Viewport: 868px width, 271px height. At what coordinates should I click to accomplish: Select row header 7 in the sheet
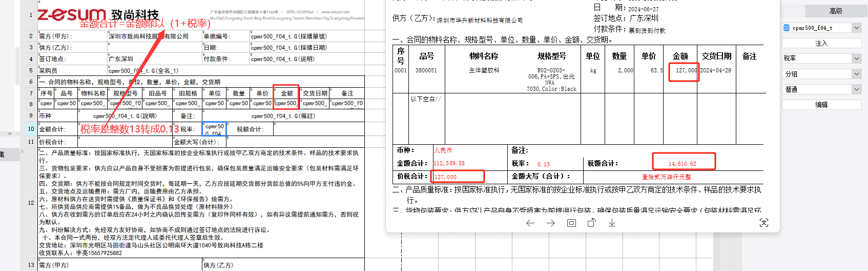[31, 93]
